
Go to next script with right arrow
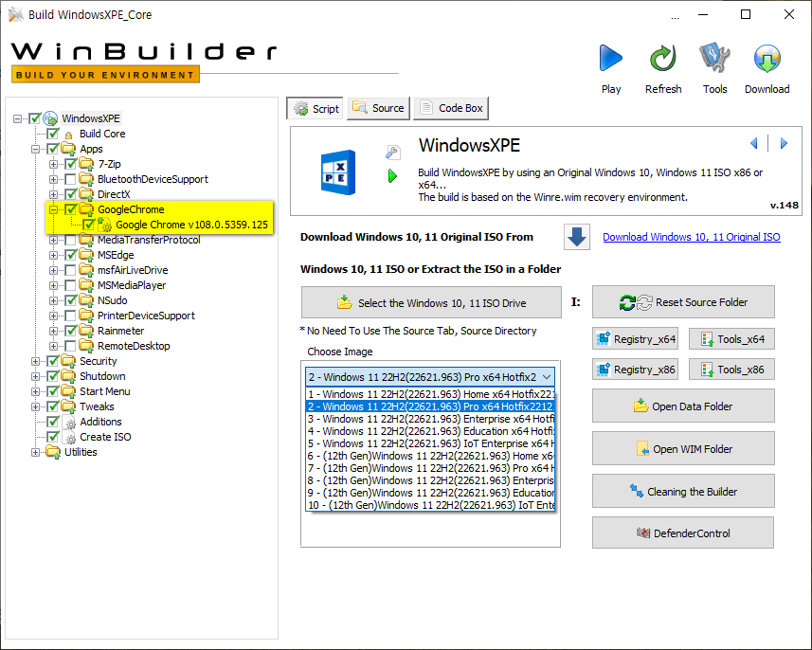coord(784,143)
